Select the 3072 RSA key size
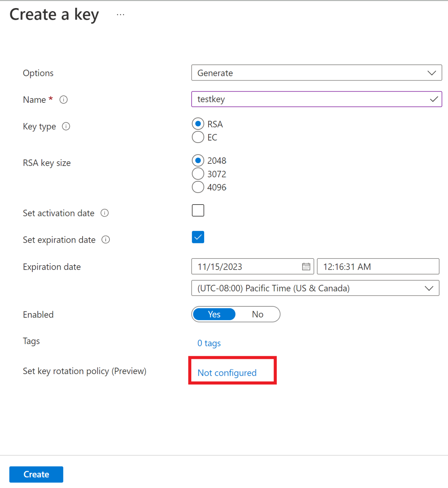This screenshot has height=488, width=448. click(198, 174)
